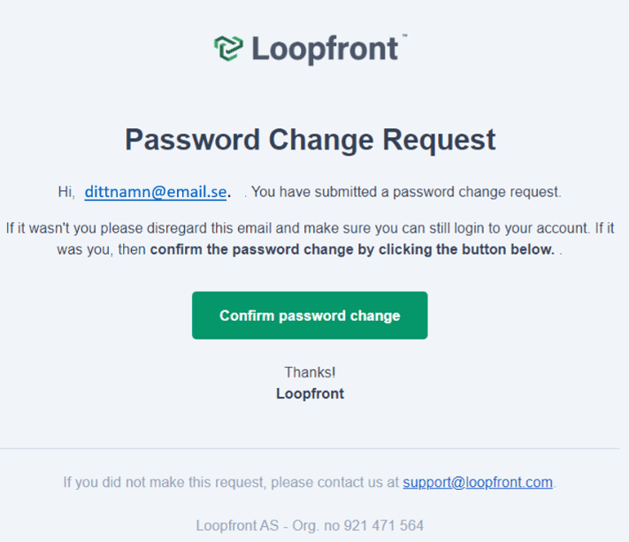Screen dimensions: 629x542
Task: Click the Confirm password change button
Action: 310,315
